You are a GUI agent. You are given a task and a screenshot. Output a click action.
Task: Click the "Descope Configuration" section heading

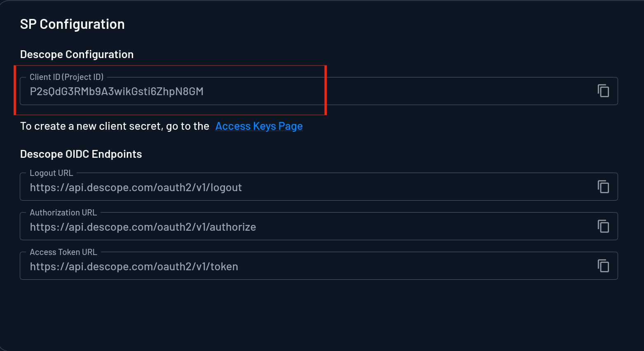coord(77,54)
